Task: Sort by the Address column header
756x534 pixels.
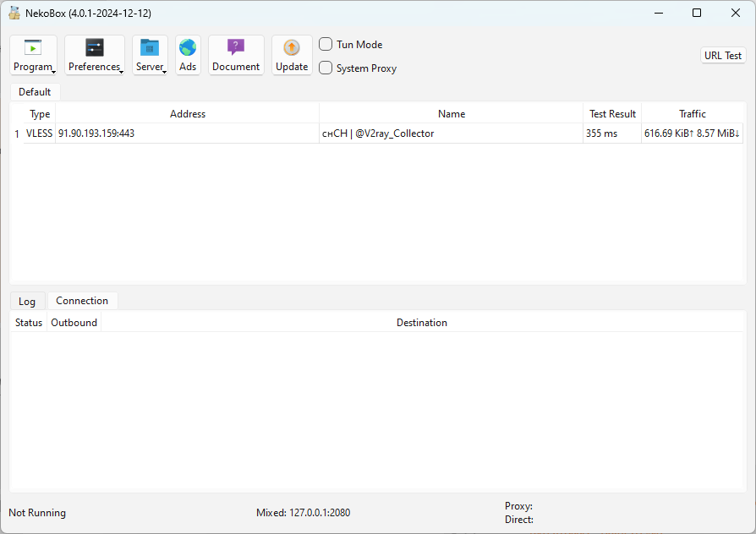Action: pos(188,114)
